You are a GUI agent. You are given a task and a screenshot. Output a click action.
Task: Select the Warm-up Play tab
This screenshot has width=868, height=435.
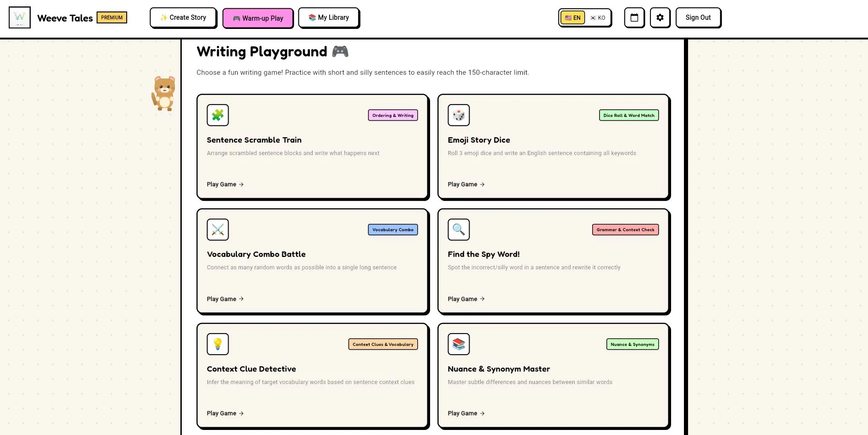tap(258, 18)
